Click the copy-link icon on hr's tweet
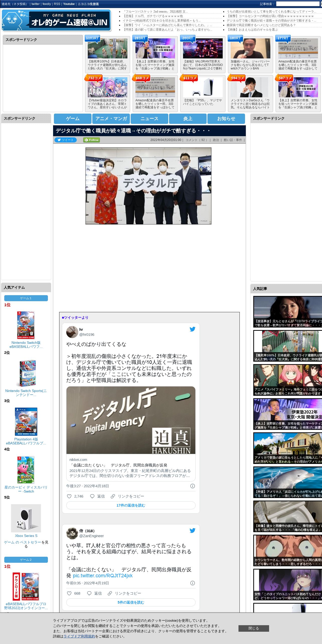322x644 pixels. (113, 496)
